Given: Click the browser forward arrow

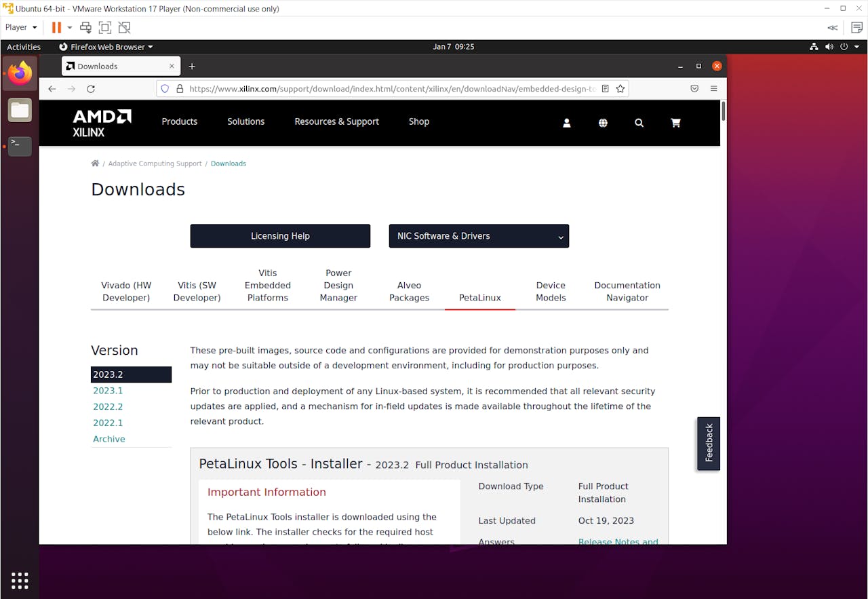Looking at the screenshot, I should tap(71, 89).
